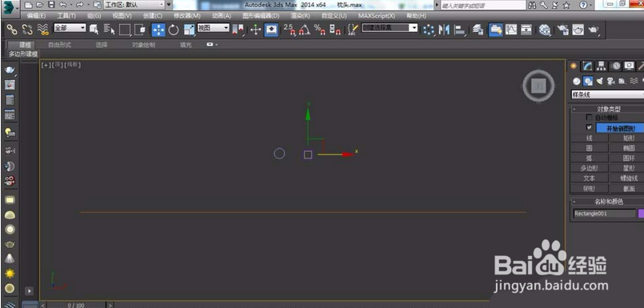Open the 样条线 shape category dropdown
Image resolution: width=644 pixels, height=308 pixels.
tap(607, 94)
